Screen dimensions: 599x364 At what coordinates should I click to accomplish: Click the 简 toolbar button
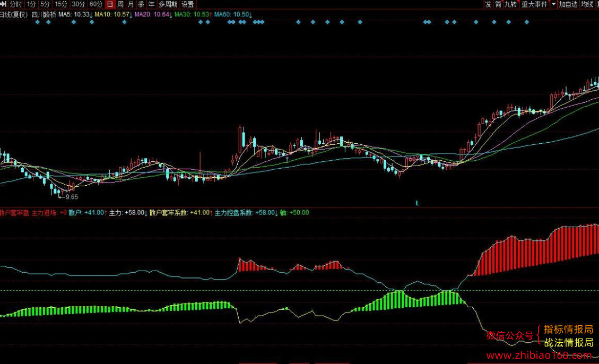pos(499,4)
